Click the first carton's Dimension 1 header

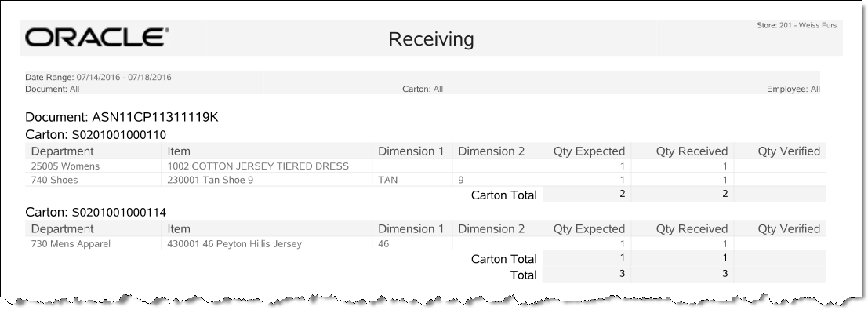[411, 151]
